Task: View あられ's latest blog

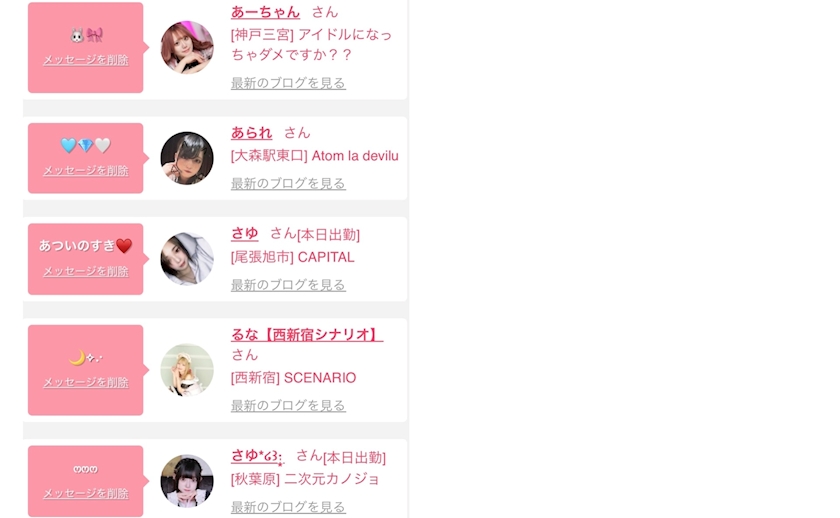Action: pos(288,183)
